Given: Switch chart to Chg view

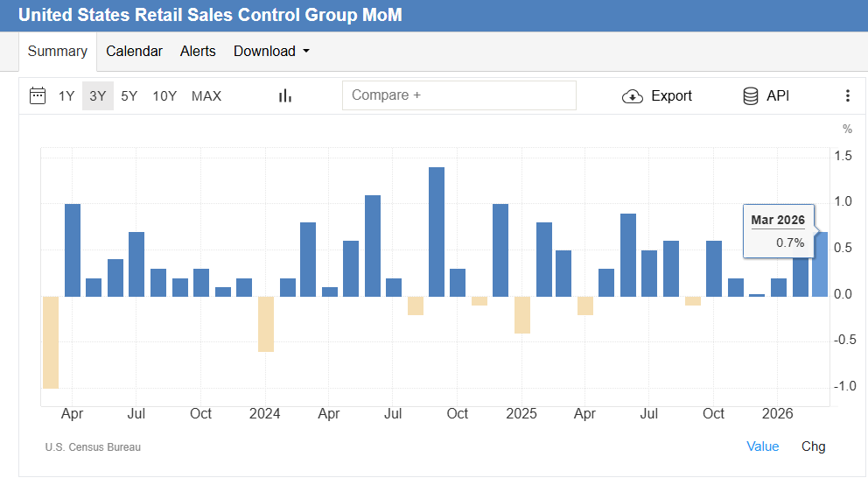Looking at the screenshot, I should tap(813, 446).
